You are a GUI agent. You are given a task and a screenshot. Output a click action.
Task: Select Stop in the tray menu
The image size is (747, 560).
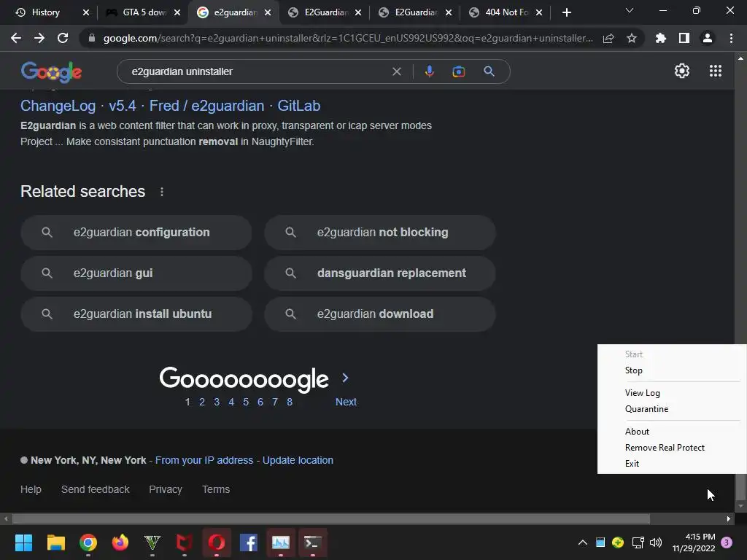(x=634, y=370)
